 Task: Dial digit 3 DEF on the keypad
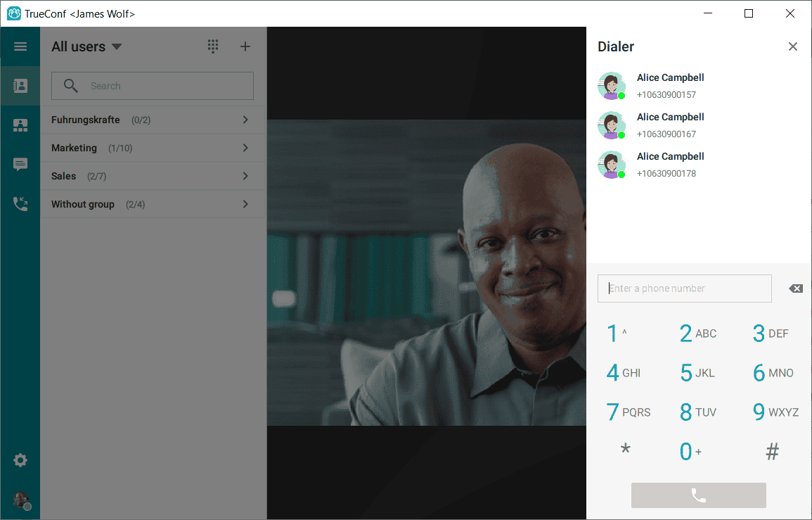[771, 334]
